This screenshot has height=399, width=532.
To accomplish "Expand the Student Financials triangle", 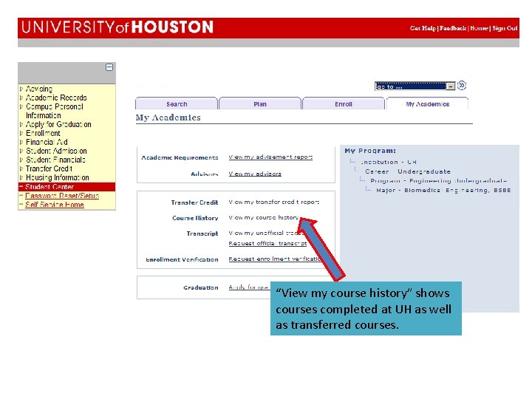I will coord(21,160).
